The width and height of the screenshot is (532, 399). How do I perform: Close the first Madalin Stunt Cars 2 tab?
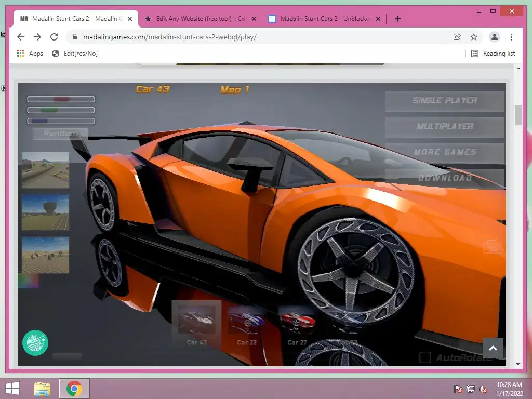click(x=129, y=19)
